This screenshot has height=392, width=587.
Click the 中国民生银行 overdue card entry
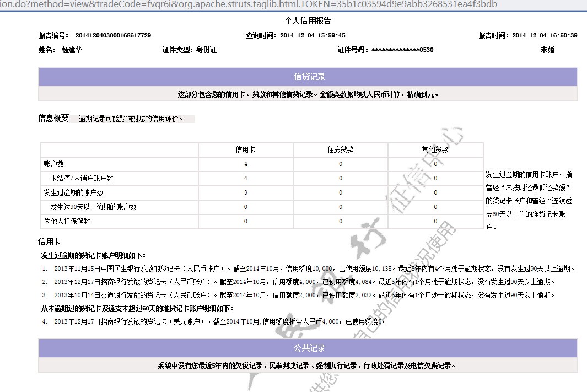(x=309, y=269)
